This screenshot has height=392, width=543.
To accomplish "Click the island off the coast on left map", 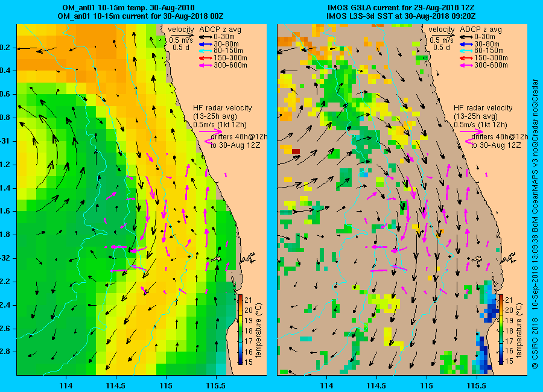I will click(217, 259).
